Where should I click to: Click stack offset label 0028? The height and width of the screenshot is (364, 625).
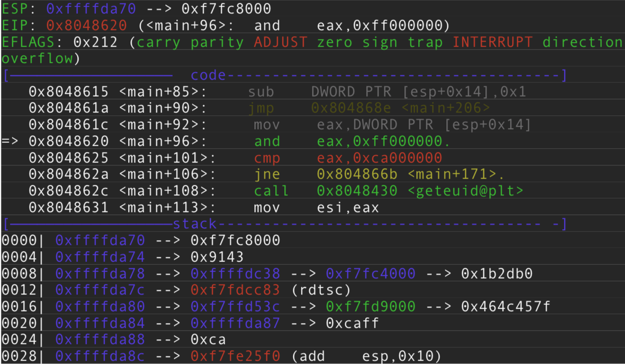click(x=19, y=356)
